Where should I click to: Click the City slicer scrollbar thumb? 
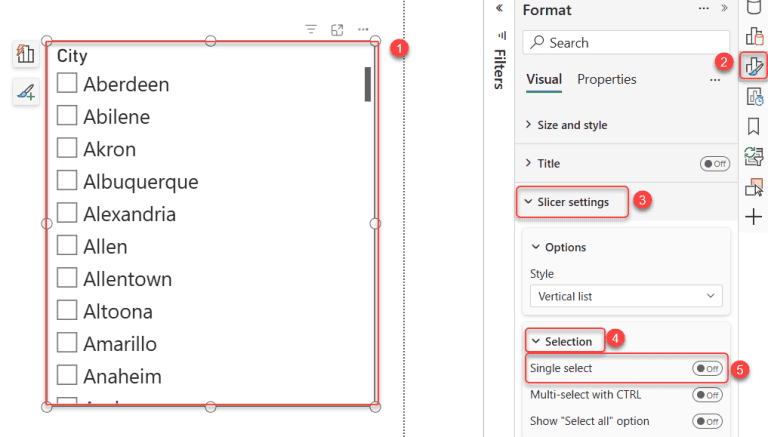[368, 84]
